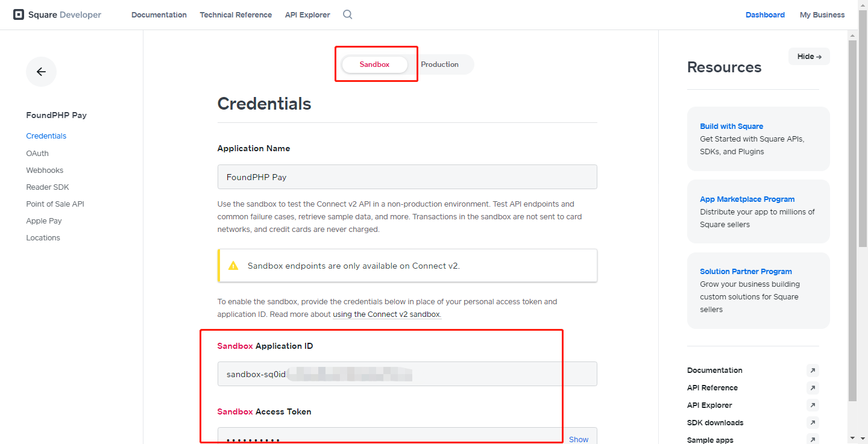
Task: Follow the using the Connect v2 sandbox link
Action: click(386, 314)
